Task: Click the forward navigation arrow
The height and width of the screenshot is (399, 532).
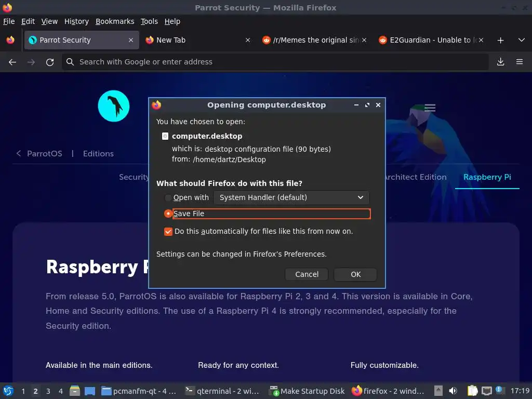Action: pyautogui.click(x=31, y=62)
